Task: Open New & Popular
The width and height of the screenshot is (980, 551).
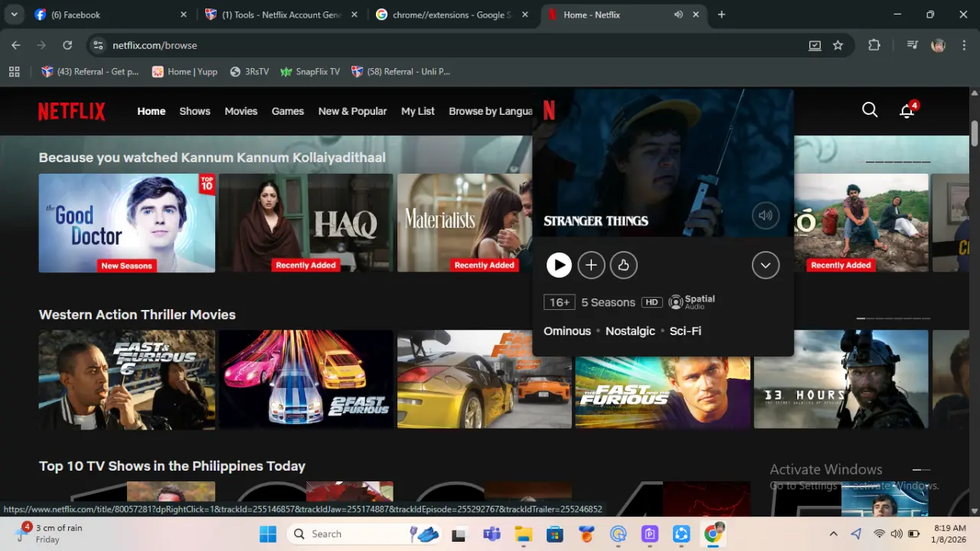Action: click(353, 111)
